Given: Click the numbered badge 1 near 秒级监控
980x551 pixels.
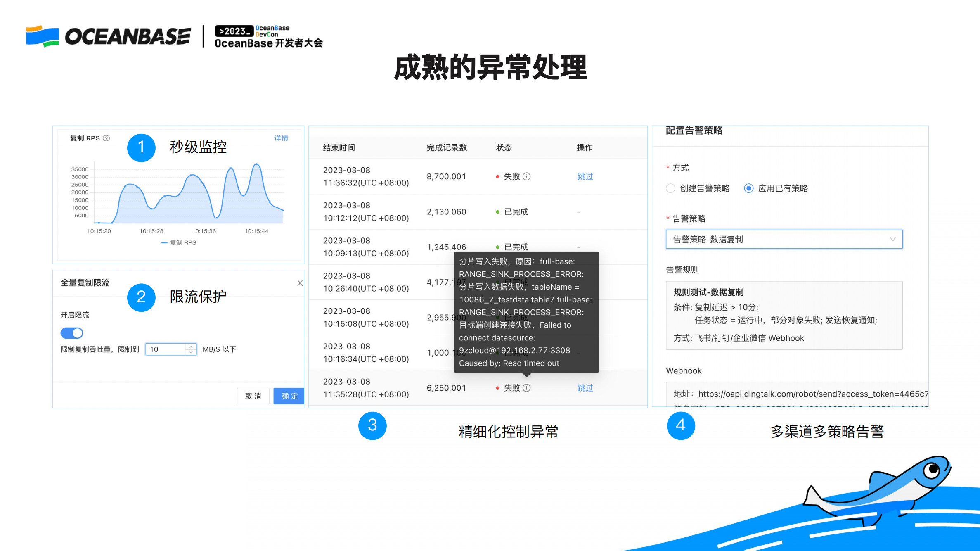Looking at the screenshot, I should 141,147.
